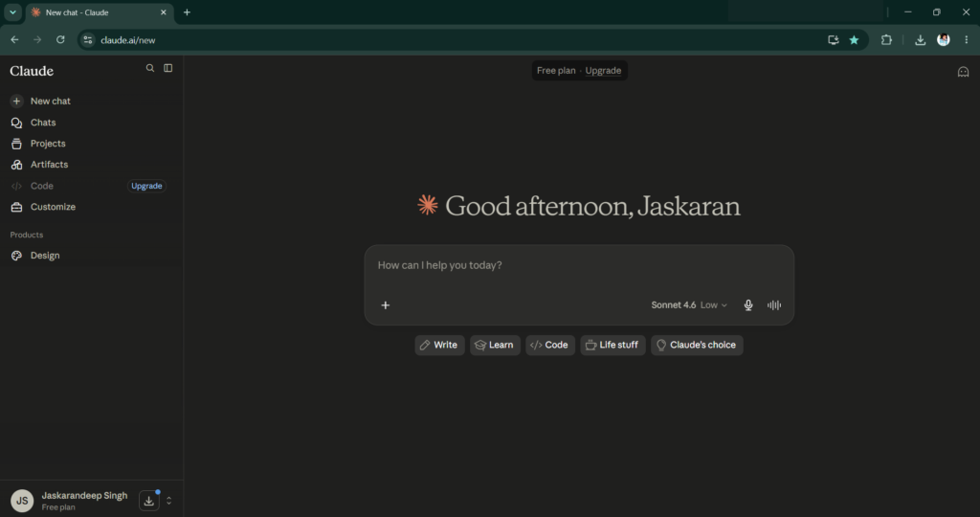Viewport: 980px width, 517px height.
Task: Start a New chat from the sidebar
Action: point(91,101)
